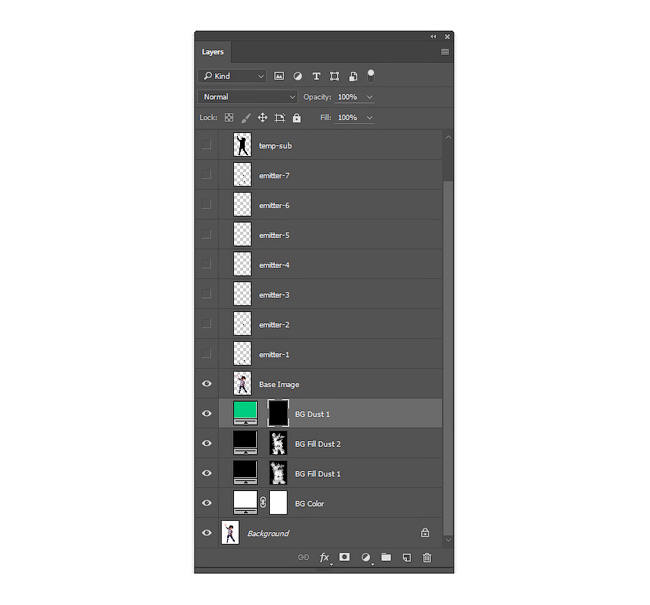Create new fill or adjustment layer
The width and height of the screenshot is (650, 605).
click(x=366, y=557)
